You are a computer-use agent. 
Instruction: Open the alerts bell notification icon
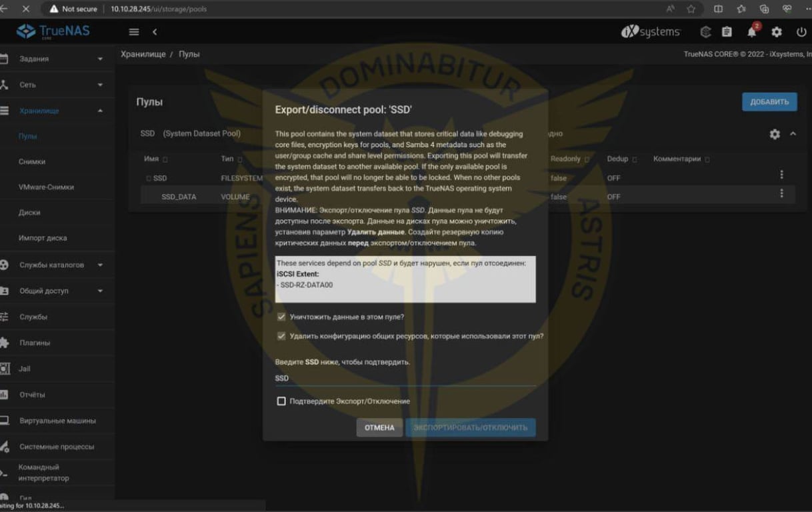pyautogui.click(x=752, y=32)
